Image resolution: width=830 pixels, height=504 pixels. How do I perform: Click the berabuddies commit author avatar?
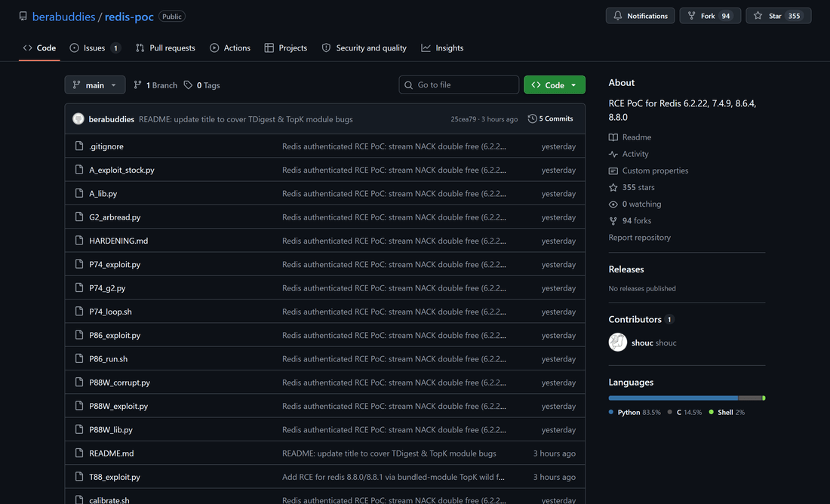pyautogui.click(x=78, y=118)
